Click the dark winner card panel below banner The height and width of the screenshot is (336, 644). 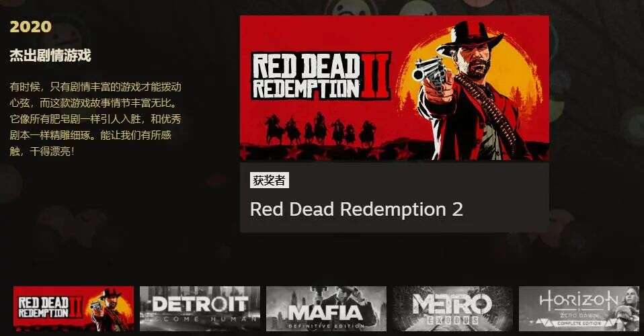[395, 197]
